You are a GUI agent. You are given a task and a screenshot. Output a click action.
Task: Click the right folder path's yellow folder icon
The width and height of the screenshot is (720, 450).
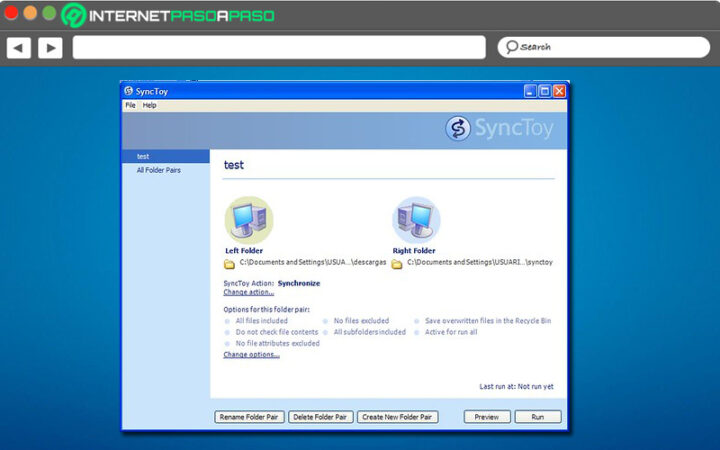(397, 263)
